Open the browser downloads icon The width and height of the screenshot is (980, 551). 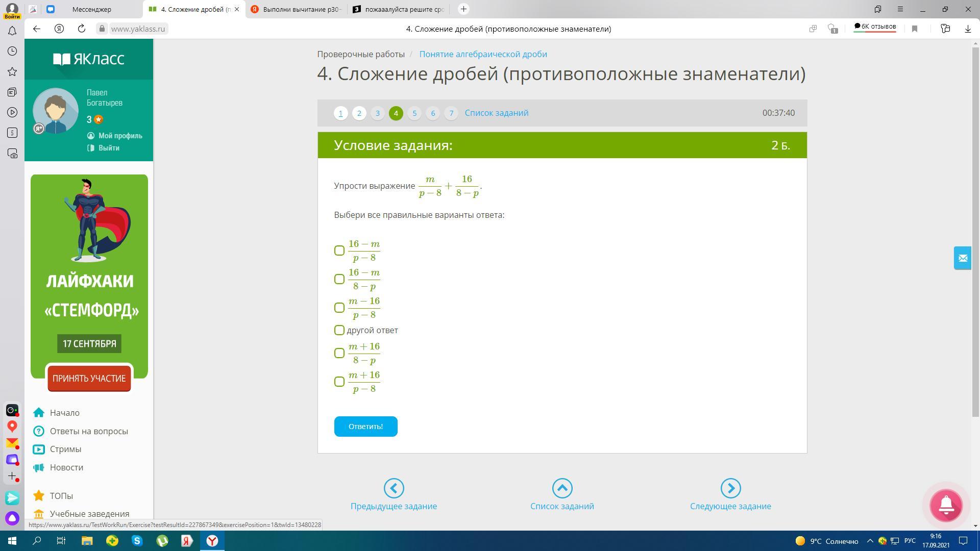click(967, 29)
